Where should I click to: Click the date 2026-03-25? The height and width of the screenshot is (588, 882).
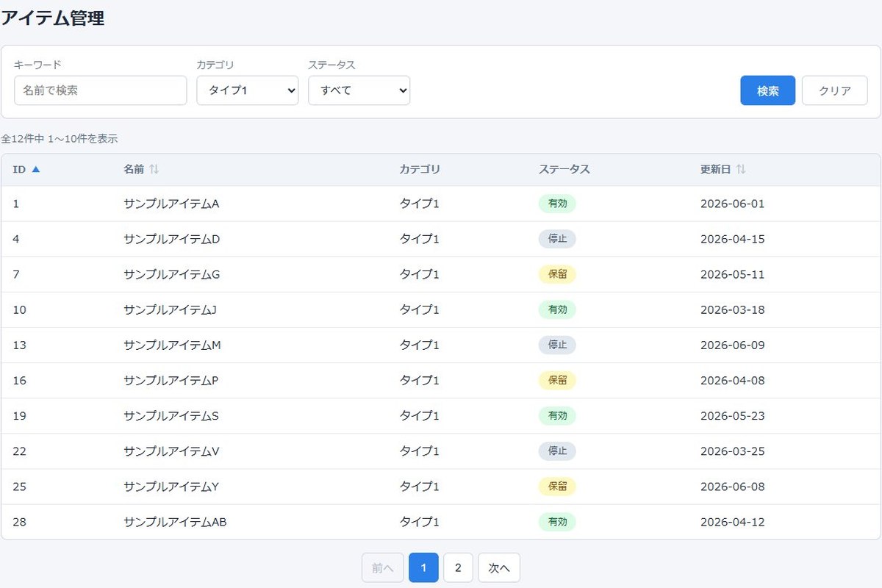[x=732, y=451]
